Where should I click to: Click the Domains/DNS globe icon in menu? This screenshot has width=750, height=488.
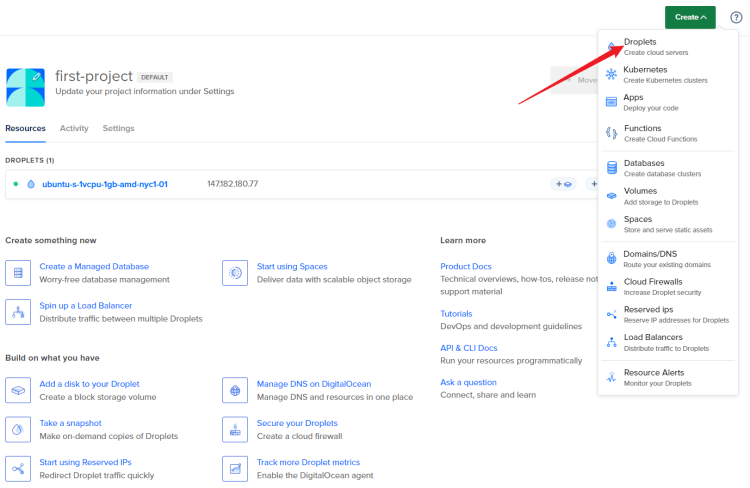pyautogui.click(x=611, y=258)
